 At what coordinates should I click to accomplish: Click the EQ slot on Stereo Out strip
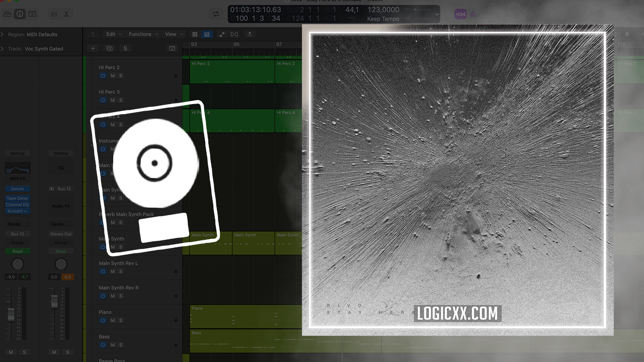tap(61, 168)
